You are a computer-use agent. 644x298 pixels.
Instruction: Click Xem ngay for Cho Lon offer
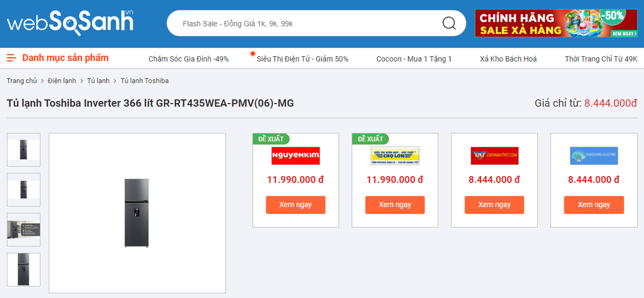point(395,205)
